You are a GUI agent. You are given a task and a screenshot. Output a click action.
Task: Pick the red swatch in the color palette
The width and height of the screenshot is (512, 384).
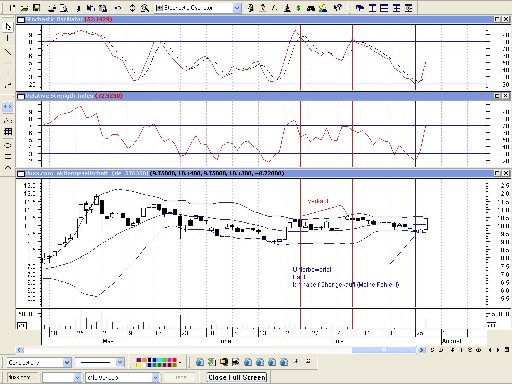(174, 360)
